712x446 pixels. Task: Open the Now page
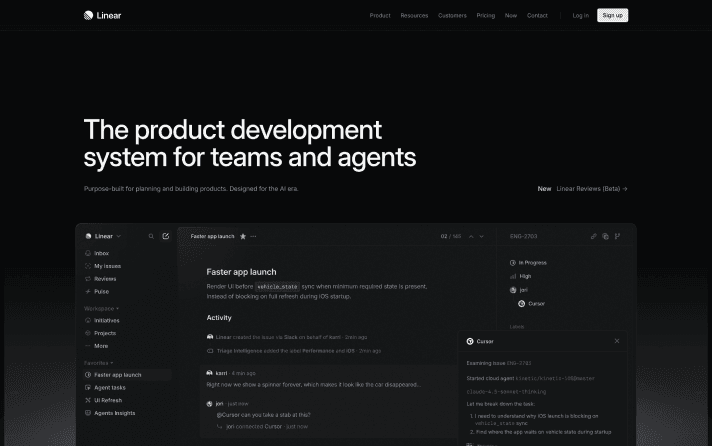click(x=511, y=15)
